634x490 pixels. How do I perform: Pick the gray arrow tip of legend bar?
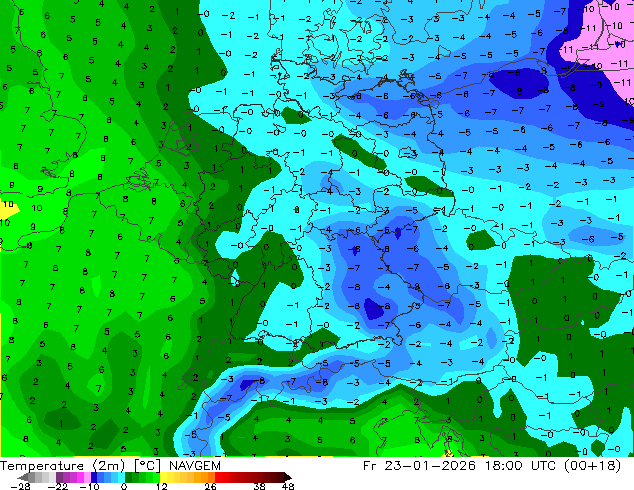pos(23,477)
